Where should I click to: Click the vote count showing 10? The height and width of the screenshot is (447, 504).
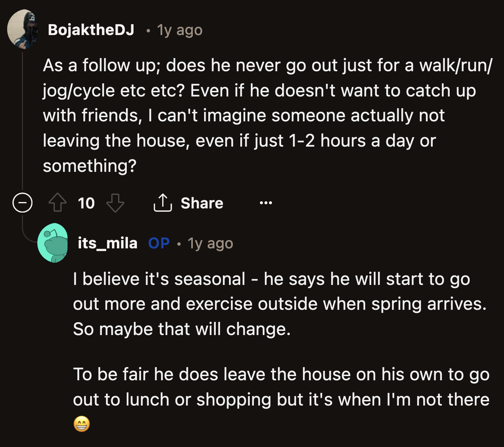coord(86,203)
